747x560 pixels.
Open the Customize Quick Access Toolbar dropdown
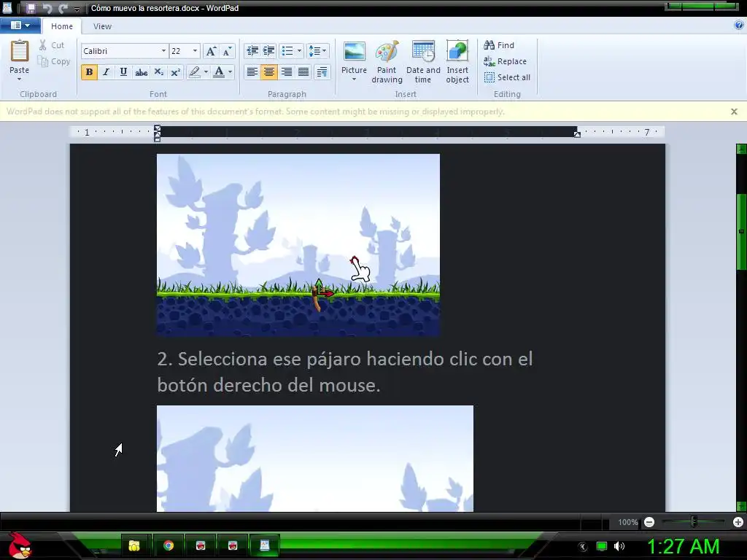(77, 9)
